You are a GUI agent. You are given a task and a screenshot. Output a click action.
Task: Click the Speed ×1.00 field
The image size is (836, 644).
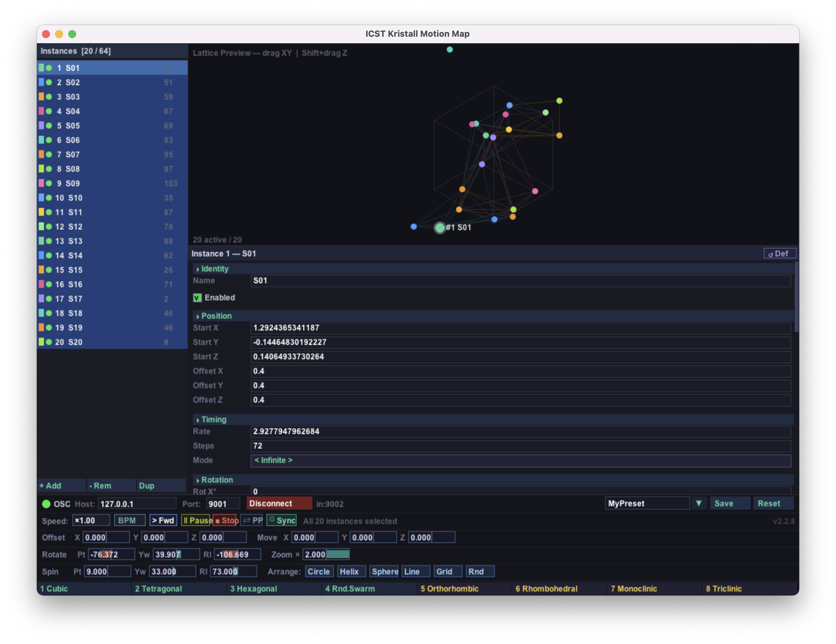pyautogui.click(x=91, y=520)
